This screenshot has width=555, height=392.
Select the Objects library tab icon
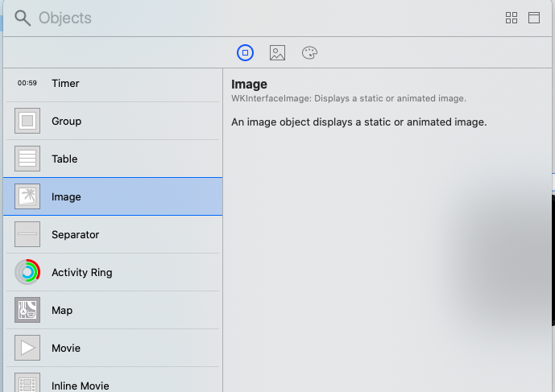245,52
